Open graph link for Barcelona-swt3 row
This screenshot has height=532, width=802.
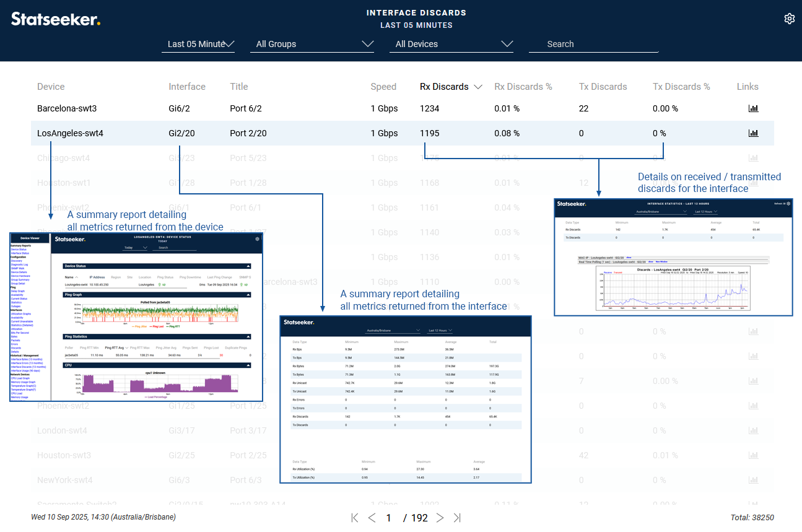tap(753, 108)
